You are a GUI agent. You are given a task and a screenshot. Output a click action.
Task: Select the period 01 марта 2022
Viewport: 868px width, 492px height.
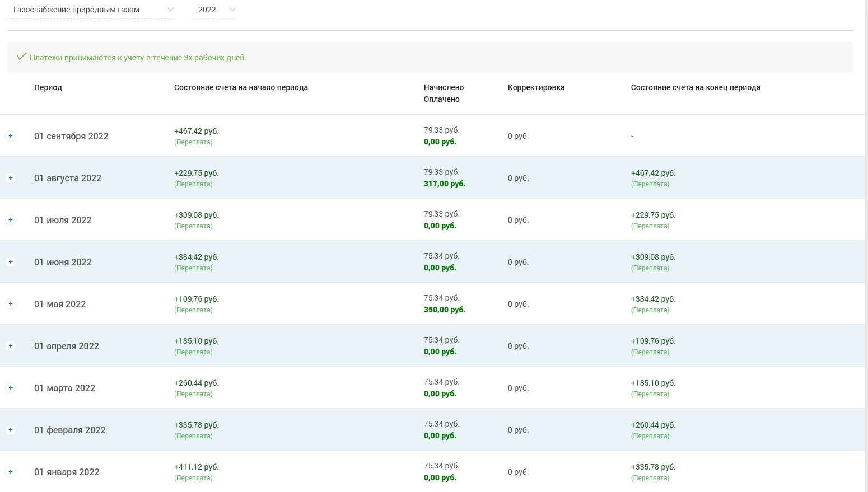pos(64,388)
